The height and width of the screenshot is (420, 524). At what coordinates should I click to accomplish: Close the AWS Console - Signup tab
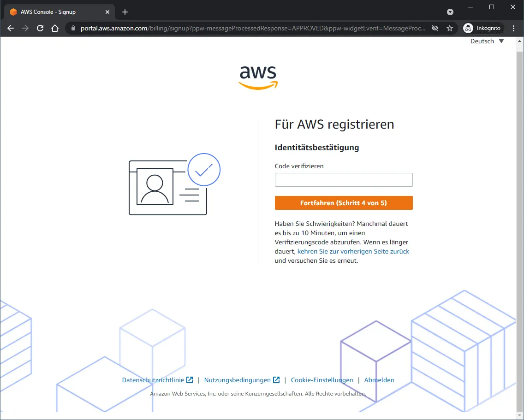(x=107, y=12)
